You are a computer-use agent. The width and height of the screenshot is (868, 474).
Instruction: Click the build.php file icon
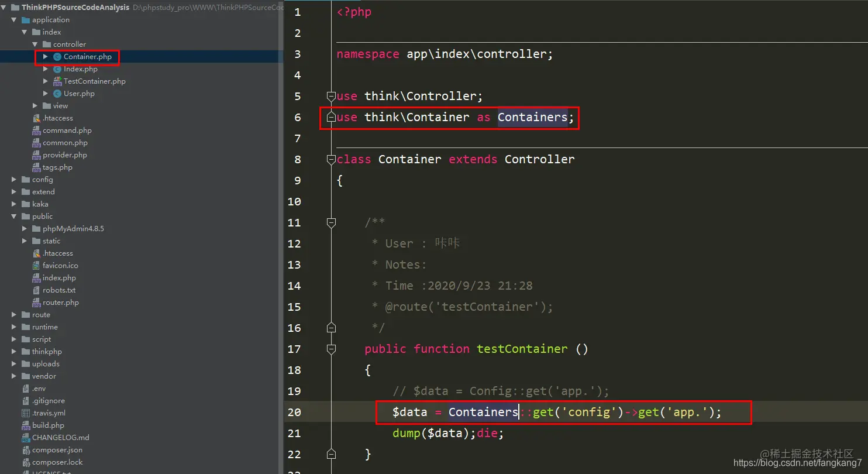(26, 425)
